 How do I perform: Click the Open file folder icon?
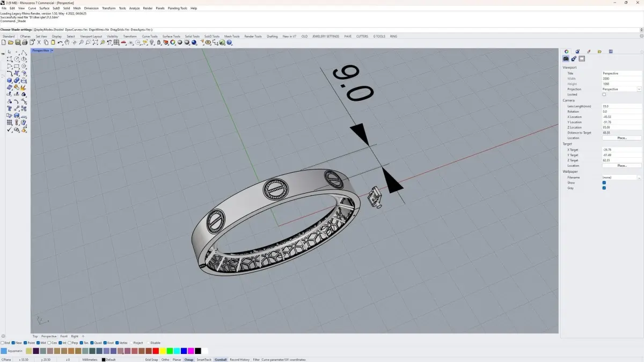click(10, 42)
